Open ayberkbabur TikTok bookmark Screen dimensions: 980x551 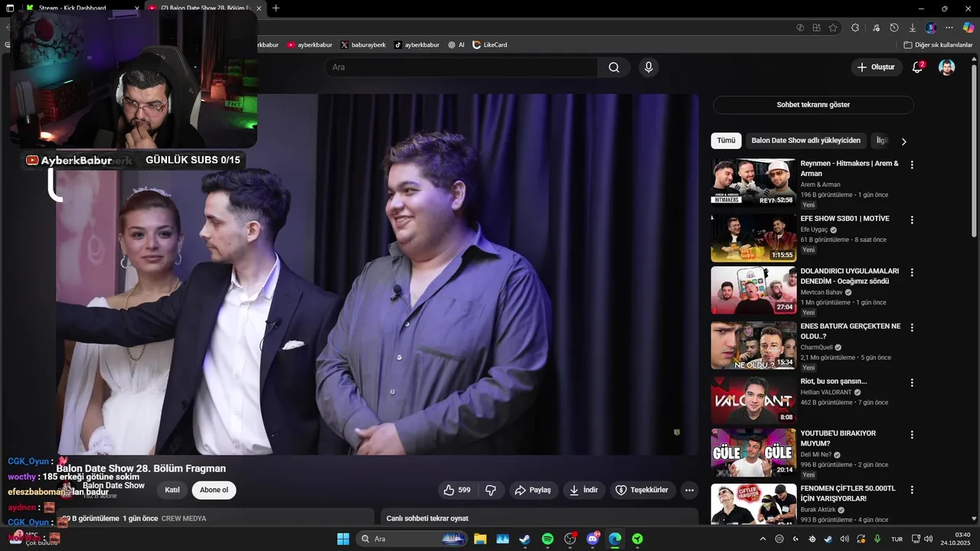[x=416, y=45]
